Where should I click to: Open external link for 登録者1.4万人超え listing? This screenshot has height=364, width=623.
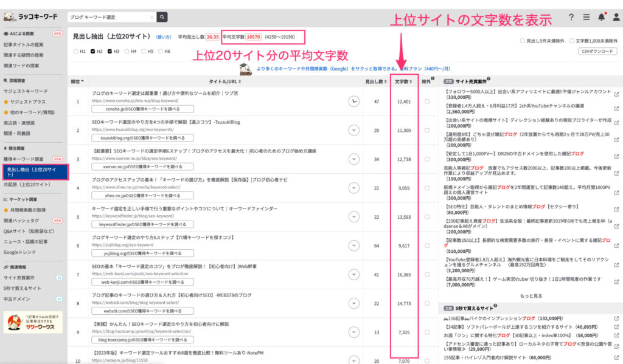616,108
